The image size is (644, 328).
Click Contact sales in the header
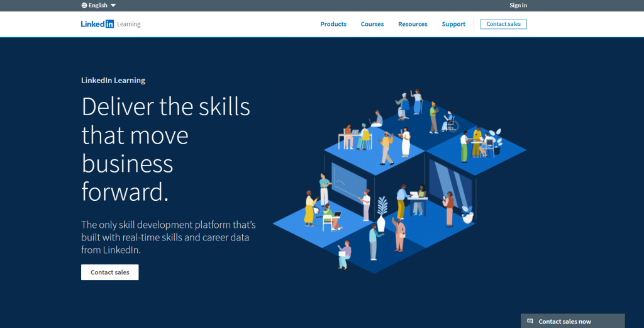click(x=503, y=25)
